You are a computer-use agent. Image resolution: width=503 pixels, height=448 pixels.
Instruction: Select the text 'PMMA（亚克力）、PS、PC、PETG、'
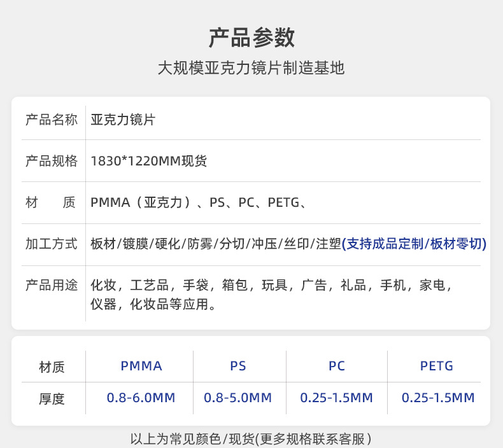[199, 202]
